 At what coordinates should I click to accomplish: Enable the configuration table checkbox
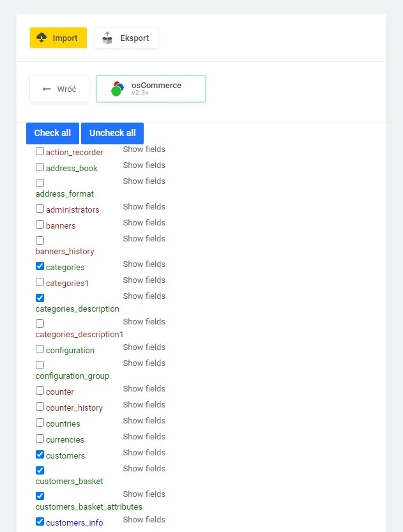coord(40,349)
